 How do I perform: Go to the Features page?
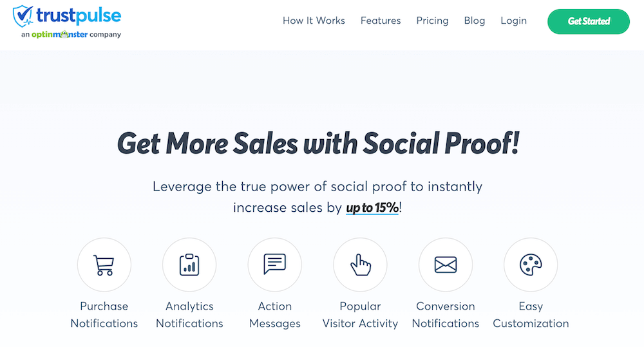(381, 21)
